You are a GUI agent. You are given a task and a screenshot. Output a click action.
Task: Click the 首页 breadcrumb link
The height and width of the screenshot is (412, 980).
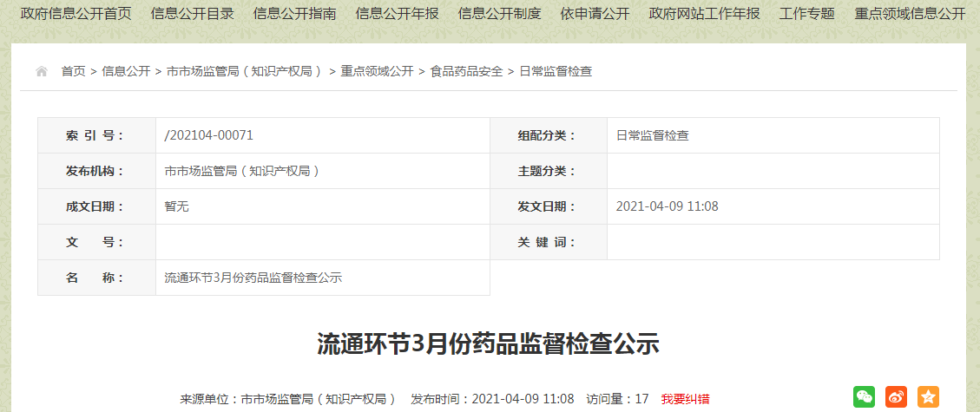point(73,71)
